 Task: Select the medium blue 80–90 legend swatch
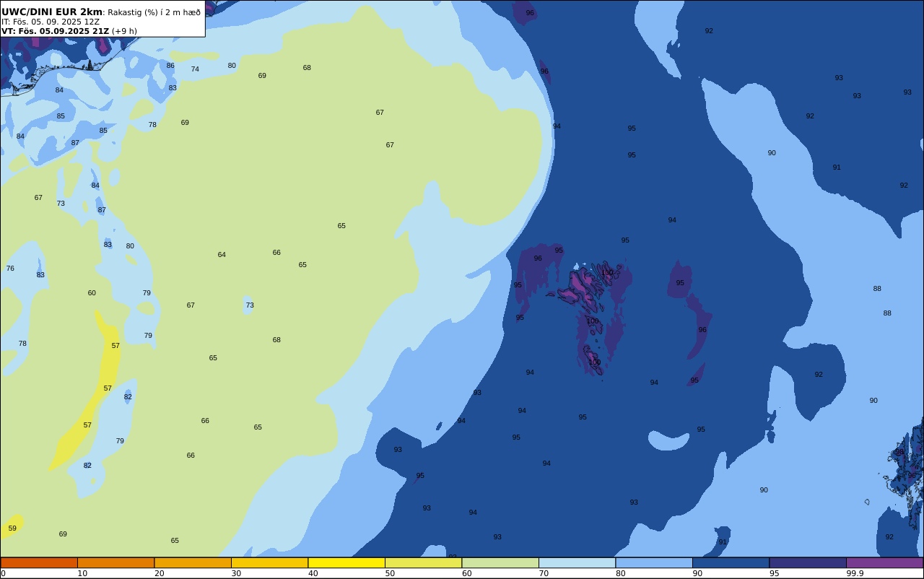(654, 562)
